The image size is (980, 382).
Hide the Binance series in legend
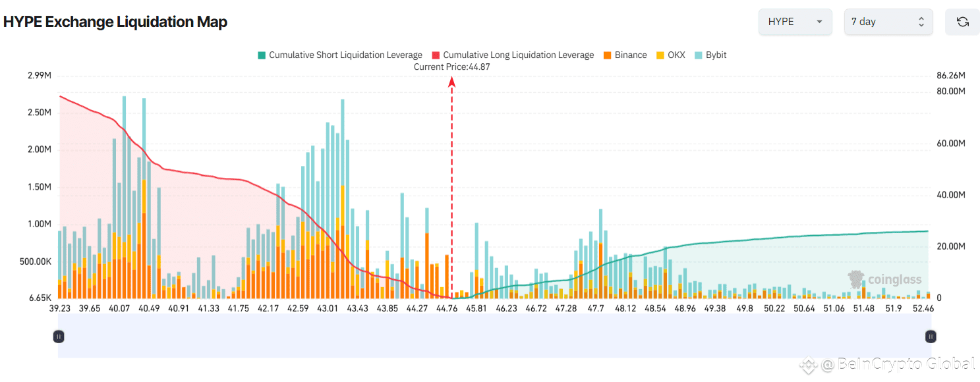coord(625,55)
